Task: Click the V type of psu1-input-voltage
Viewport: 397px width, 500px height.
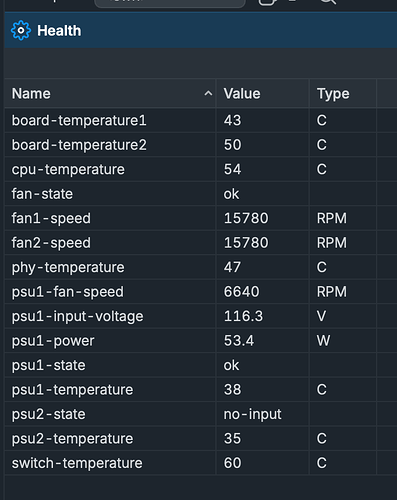Action: click(x=321, y=316)
